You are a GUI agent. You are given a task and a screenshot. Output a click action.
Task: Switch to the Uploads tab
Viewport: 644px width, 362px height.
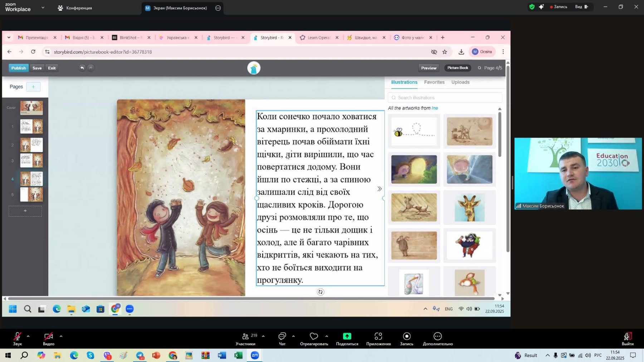(460, 82)
